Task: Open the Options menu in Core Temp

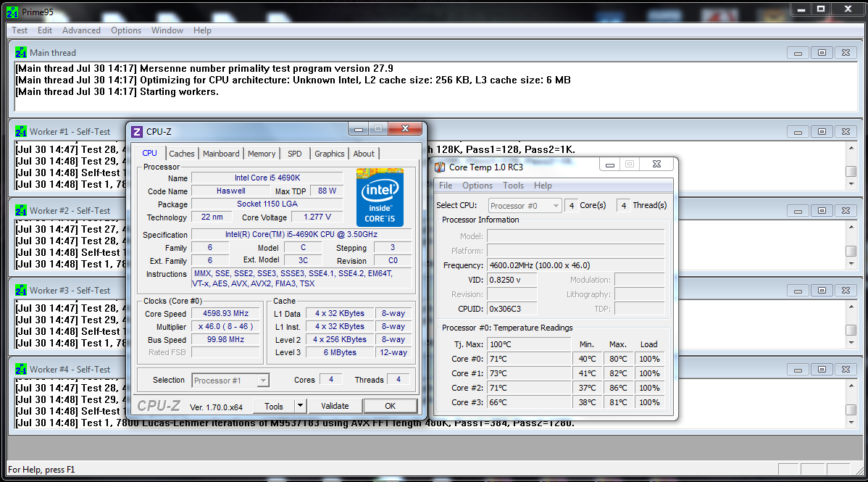Action: coord(477,186)
